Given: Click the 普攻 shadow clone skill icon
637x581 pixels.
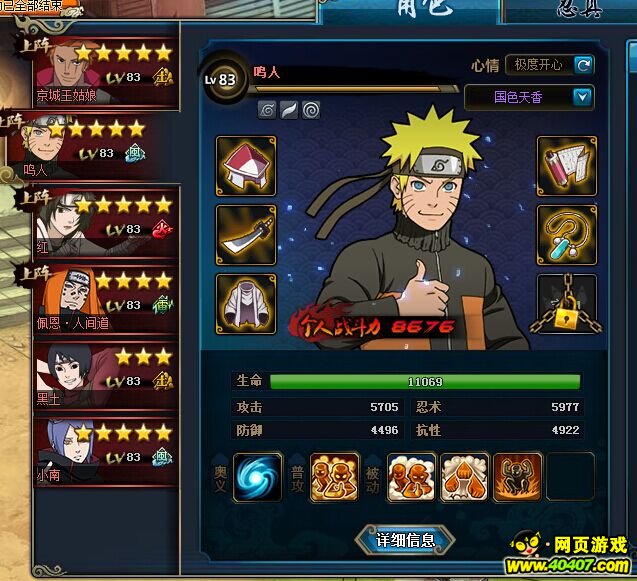Looking at the screenshot, I should (x=335, y=477).
